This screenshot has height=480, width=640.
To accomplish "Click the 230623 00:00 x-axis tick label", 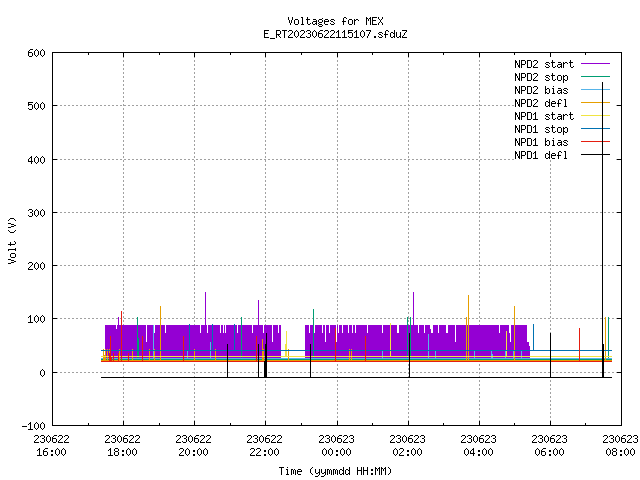I will click(336, 446).
